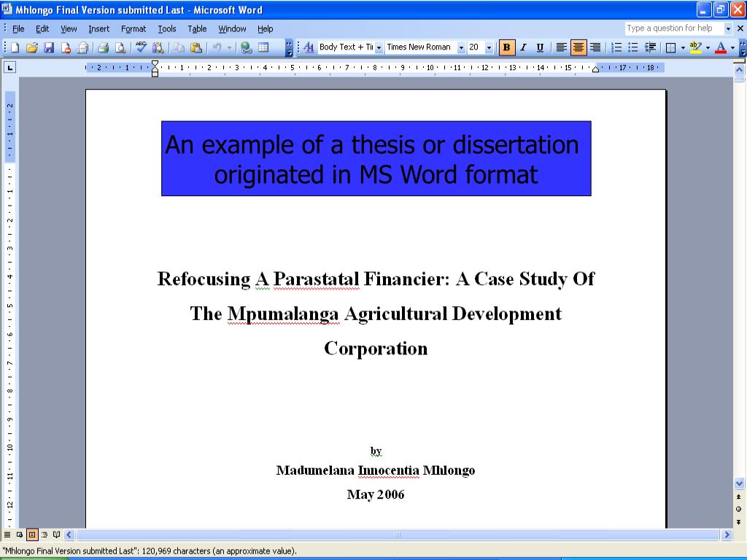Click the Previous Page double-arrow button

739,497
